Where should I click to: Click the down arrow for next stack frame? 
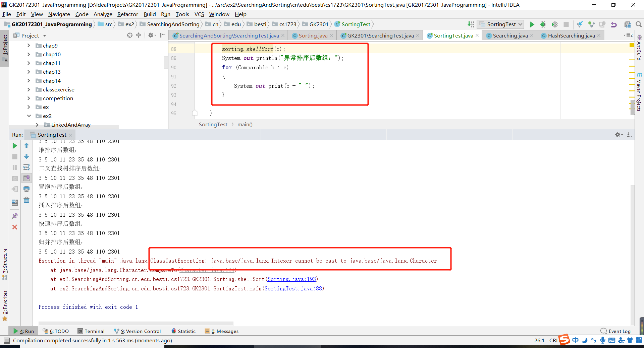pos(26,156)
